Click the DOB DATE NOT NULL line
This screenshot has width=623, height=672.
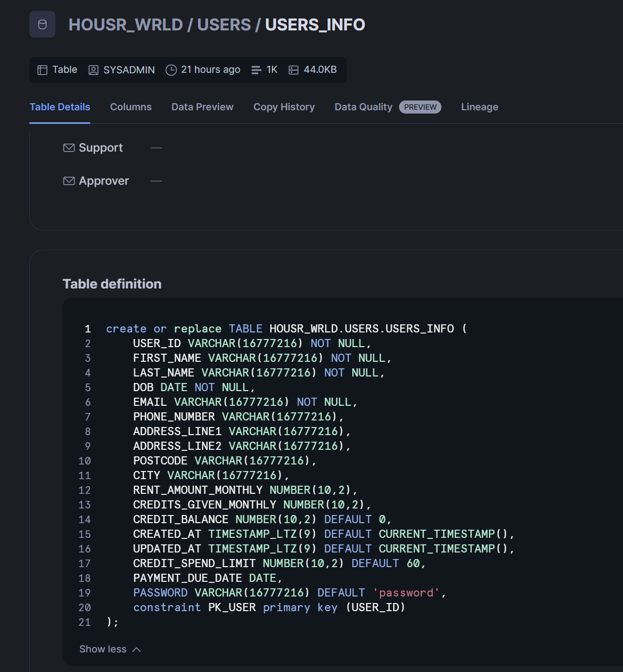click(194, 387)
